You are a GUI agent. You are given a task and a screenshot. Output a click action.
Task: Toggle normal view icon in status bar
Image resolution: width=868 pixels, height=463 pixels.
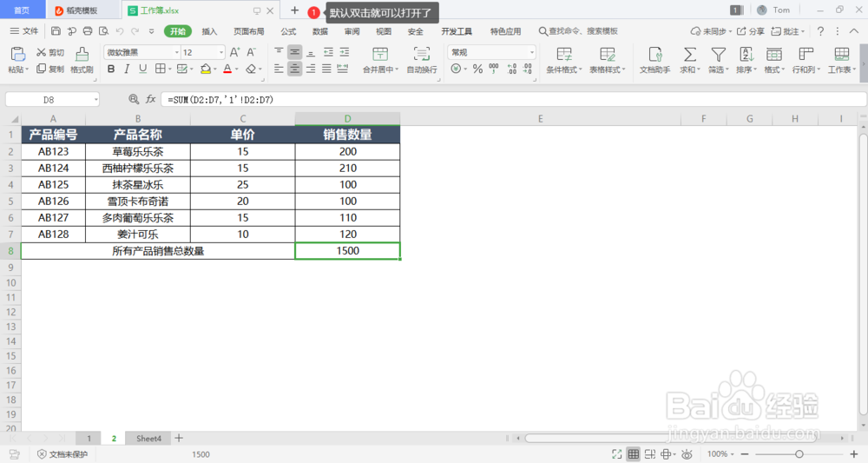[x=634, y=454]
